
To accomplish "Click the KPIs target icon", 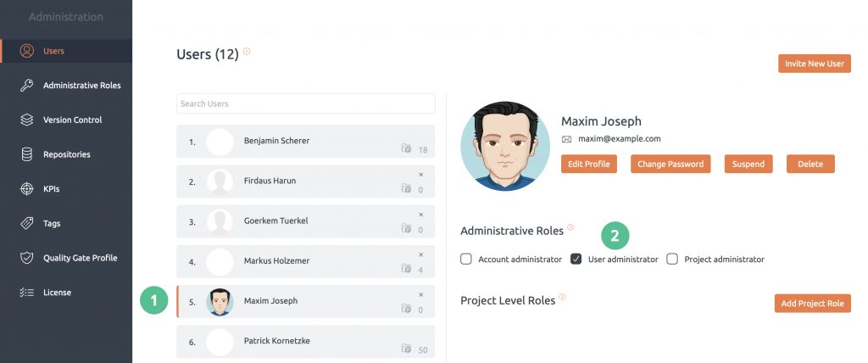I will [26, 189].
